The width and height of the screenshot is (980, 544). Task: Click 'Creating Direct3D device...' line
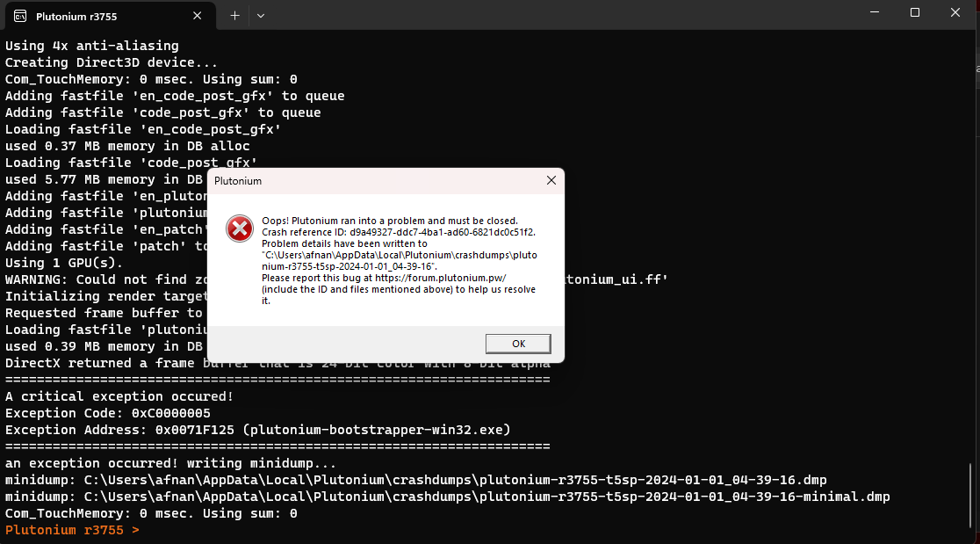pyautogui.click(x=112, y=62)
